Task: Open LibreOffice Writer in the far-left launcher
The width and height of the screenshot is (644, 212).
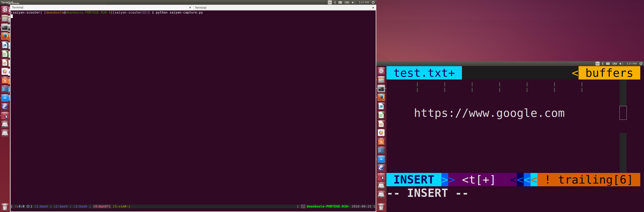Action: (x=5, y=45)
